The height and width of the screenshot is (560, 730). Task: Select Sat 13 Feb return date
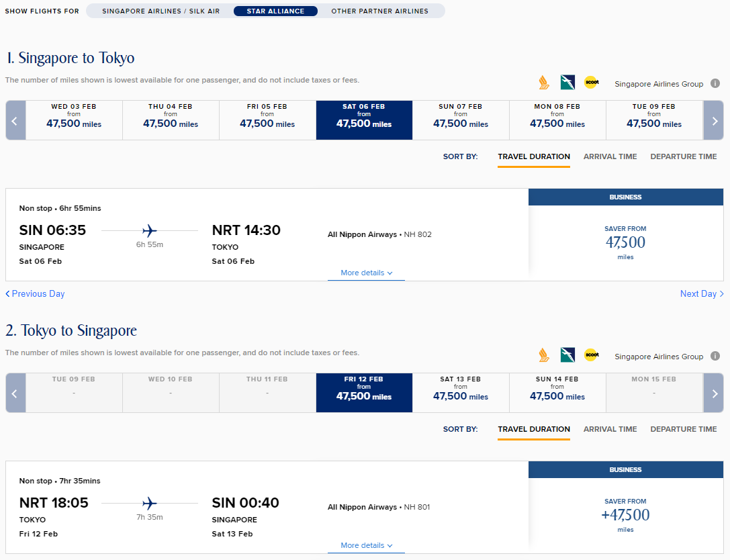point(461,393)
